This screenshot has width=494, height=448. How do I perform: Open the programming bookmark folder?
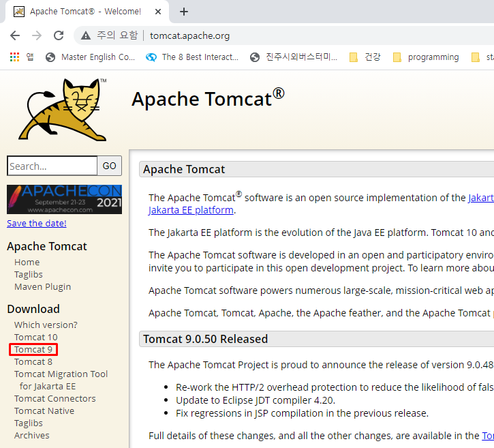[426, 57]
